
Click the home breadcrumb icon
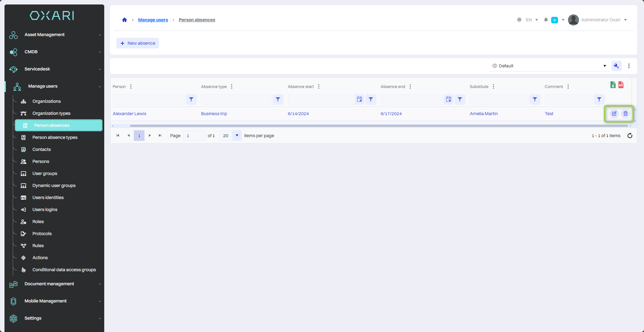[125, 20]
